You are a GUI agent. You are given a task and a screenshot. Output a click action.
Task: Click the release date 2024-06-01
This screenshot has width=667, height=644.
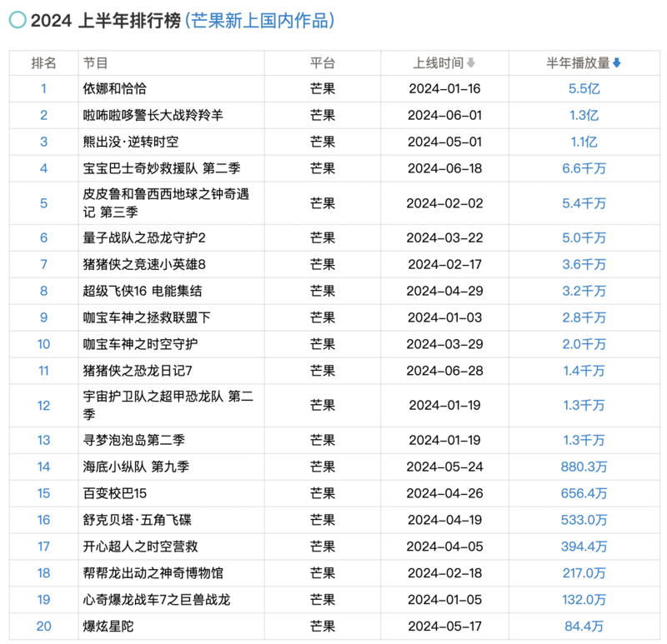coord(444,115)
